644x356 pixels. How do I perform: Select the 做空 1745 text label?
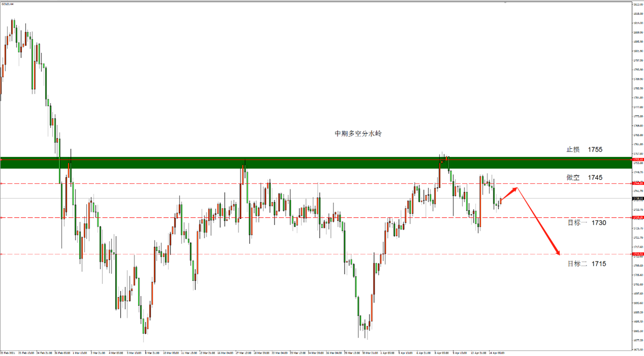point(585,177)
